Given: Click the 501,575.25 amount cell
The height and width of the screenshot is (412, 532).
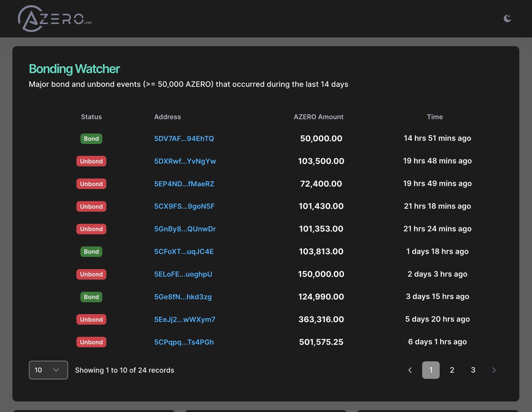Looking at the screenshot, I should tap(321, 342).
